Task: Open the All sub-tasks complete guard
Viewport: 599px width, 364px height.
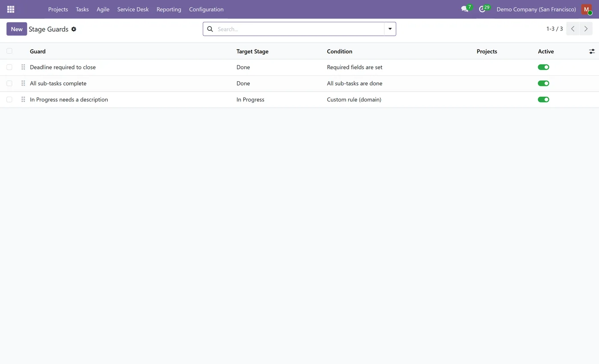Action: [58, 83]
